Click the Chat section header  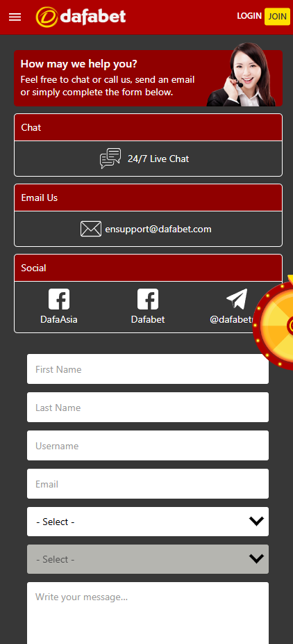(148, 127)
